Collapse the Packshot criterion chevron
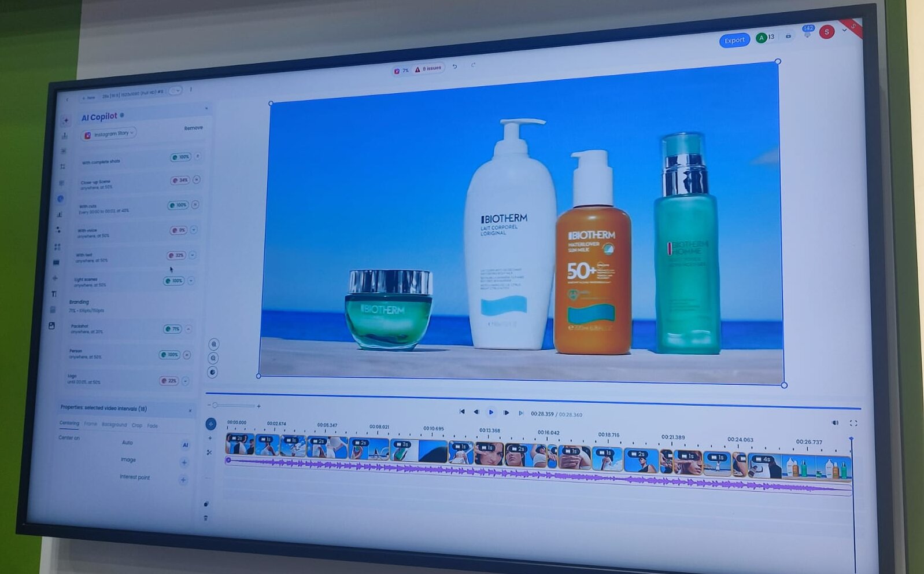This screenshot has width=924, height=574. point(189,329)
